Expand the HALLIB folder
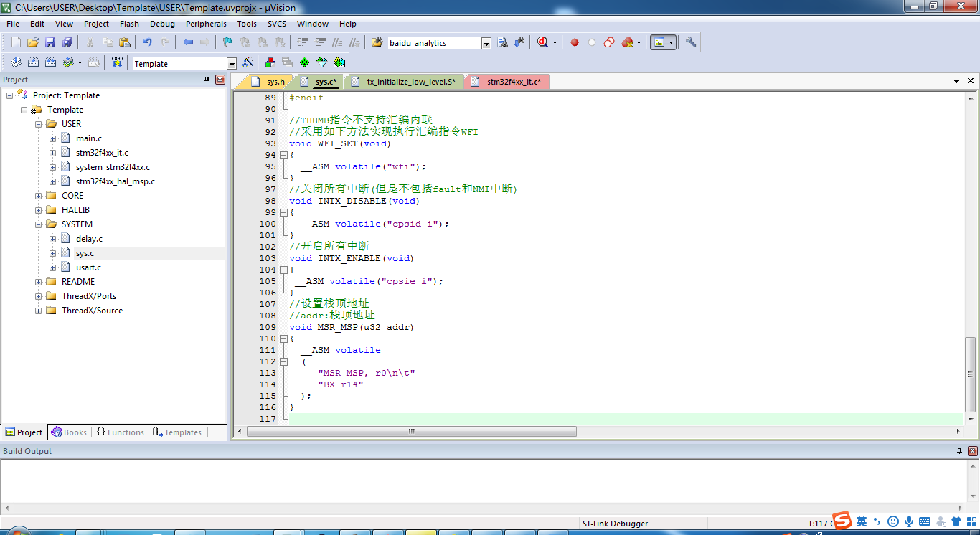 pyautogui.click(x=39, y=210)
